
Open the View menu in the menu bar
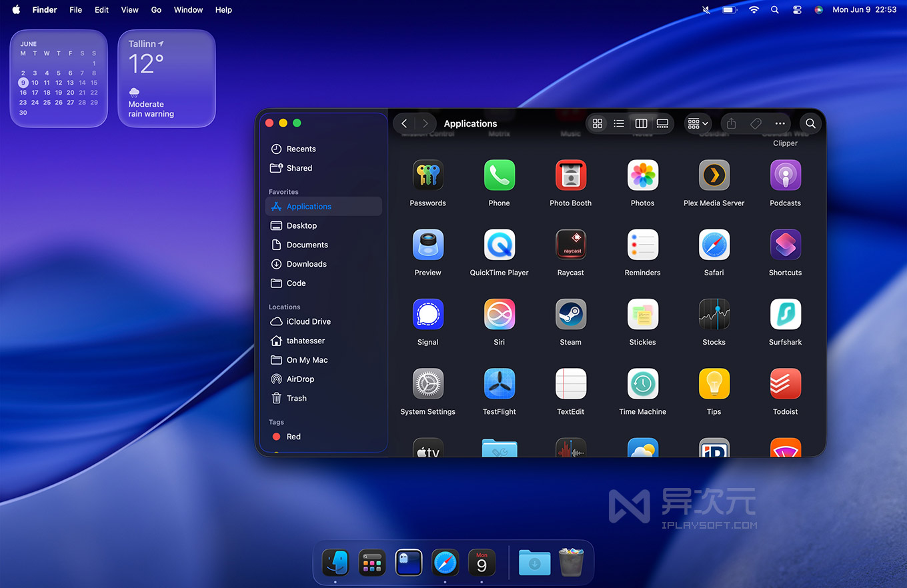coord(129,9)
